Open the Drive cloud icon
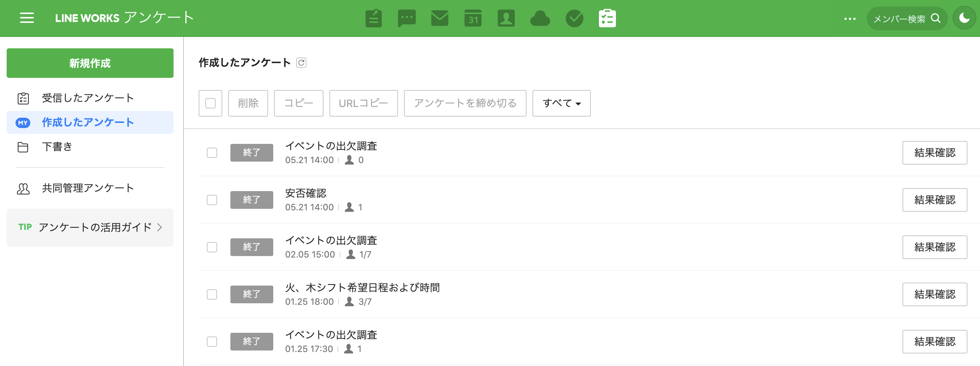 (x=540, y=18)
